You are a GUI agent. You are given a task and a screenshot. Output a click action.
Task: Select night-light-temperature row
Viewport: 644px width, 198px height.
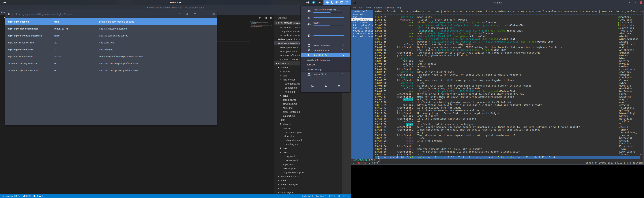(111, 57)
